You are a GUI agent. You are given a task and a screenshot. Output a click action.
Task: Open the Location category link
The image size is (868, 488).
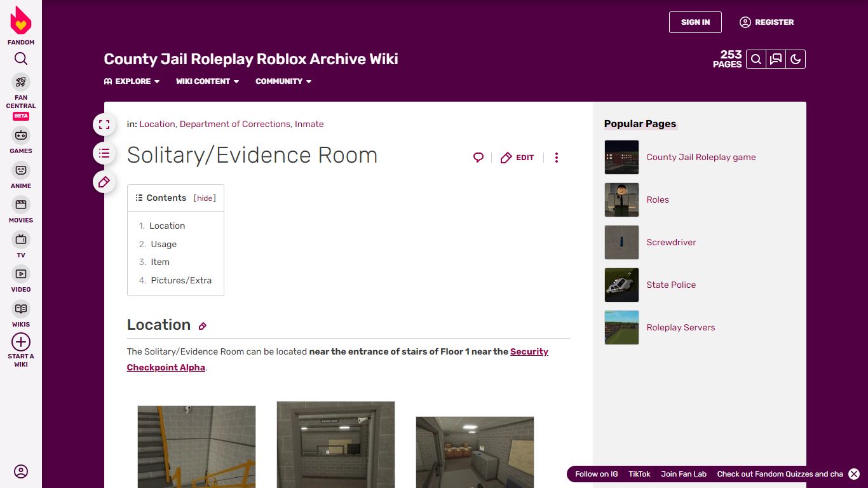pos(157,124)
